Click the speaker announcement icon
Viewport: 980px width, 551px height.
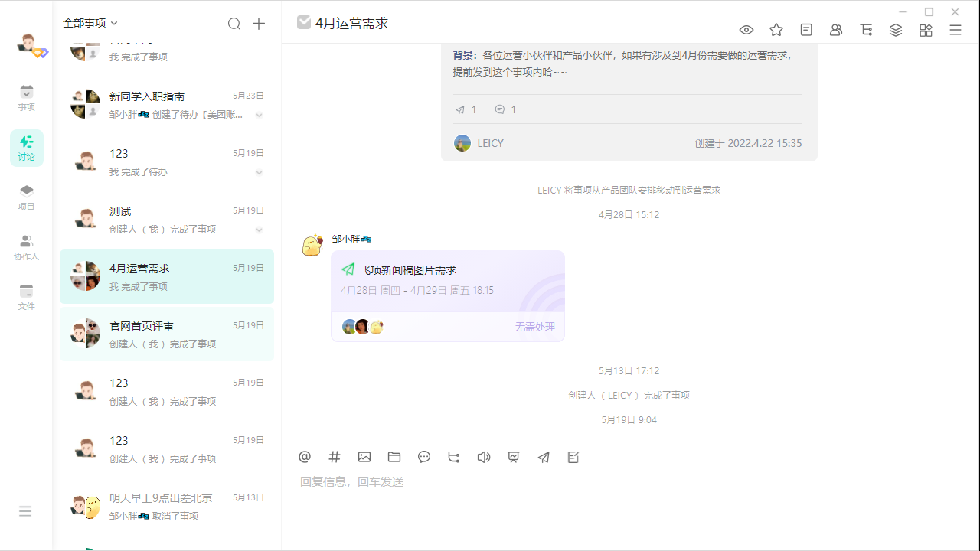click(484, 457)
